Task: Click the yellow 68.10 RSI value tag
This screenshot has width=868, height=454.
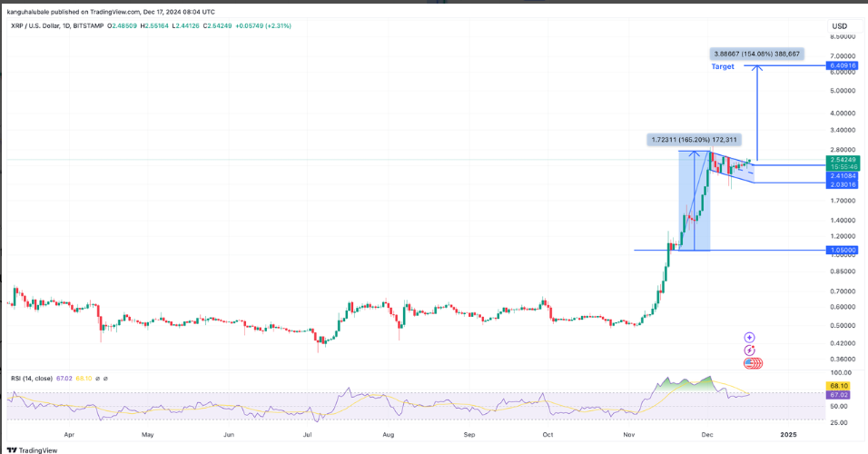Action: point(841,385)
